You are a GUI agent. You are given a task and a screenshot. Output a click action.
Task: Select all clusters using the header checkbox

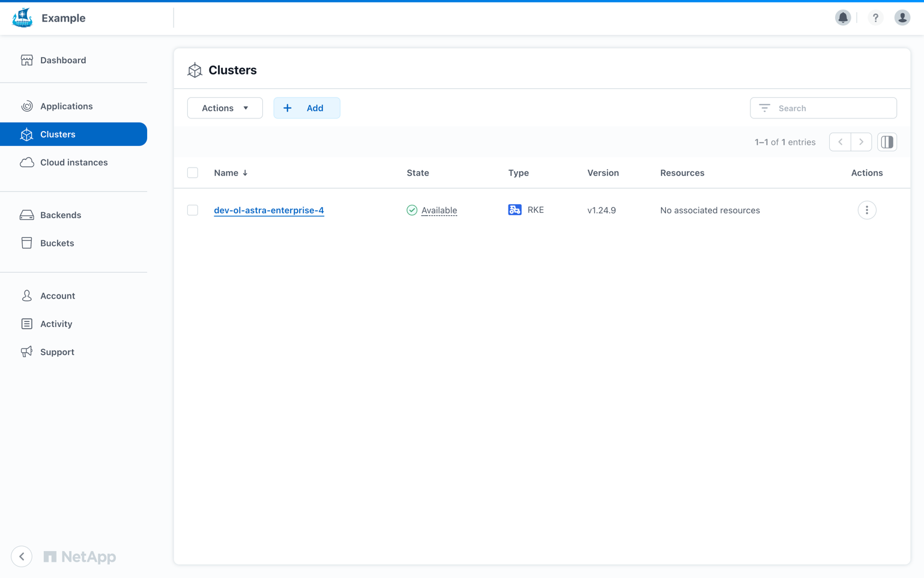coord(193,173)
